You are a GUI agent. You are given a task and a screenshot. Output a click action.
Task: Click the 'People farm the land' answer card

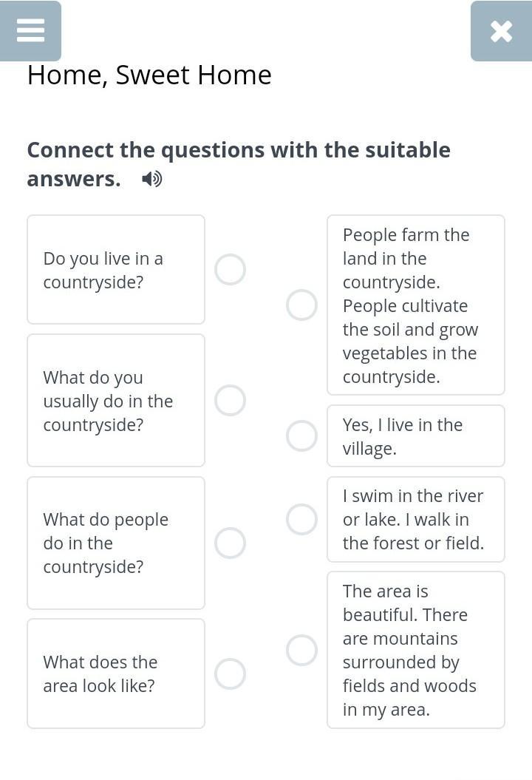pos(415,305)
